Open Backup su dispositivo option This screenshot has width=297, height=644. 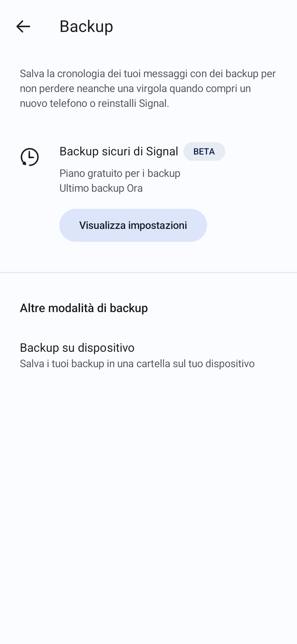77,348
